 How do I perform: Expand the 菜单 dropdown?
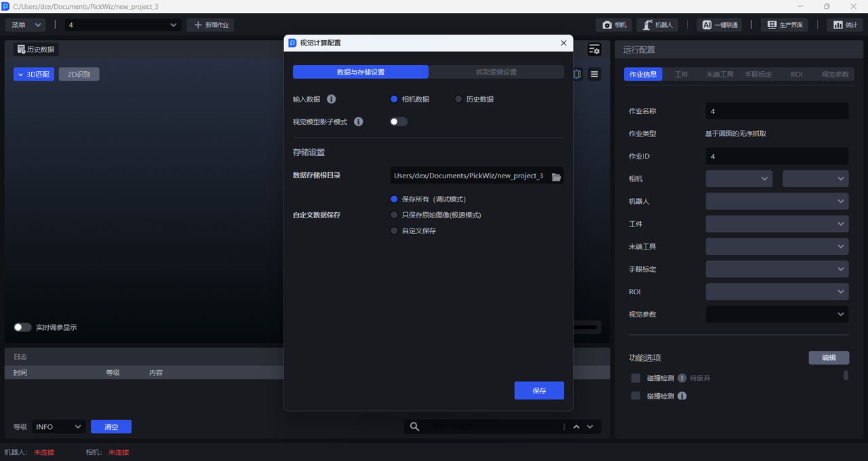tap(26, 25)
